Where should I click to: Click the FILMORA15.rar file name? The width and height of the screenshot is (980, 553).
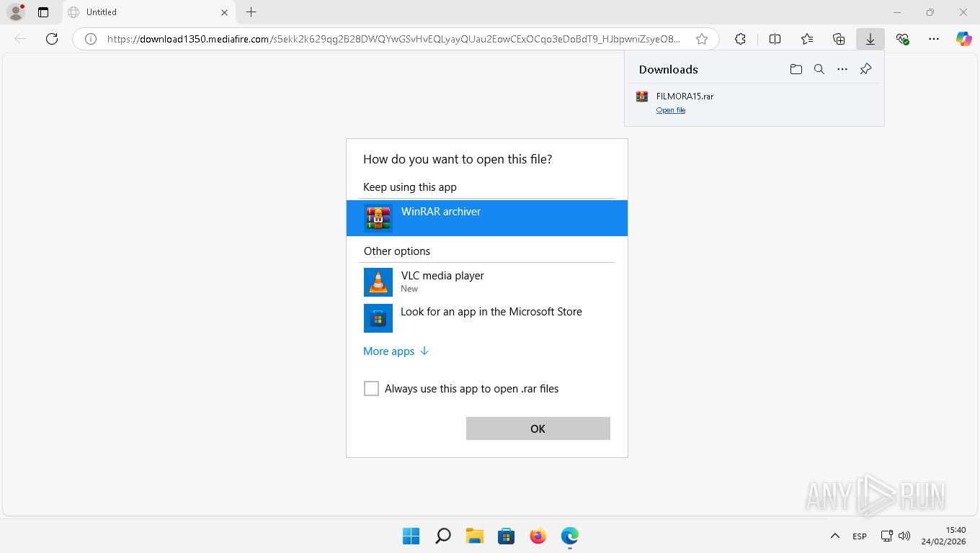[x=685, y=96]
